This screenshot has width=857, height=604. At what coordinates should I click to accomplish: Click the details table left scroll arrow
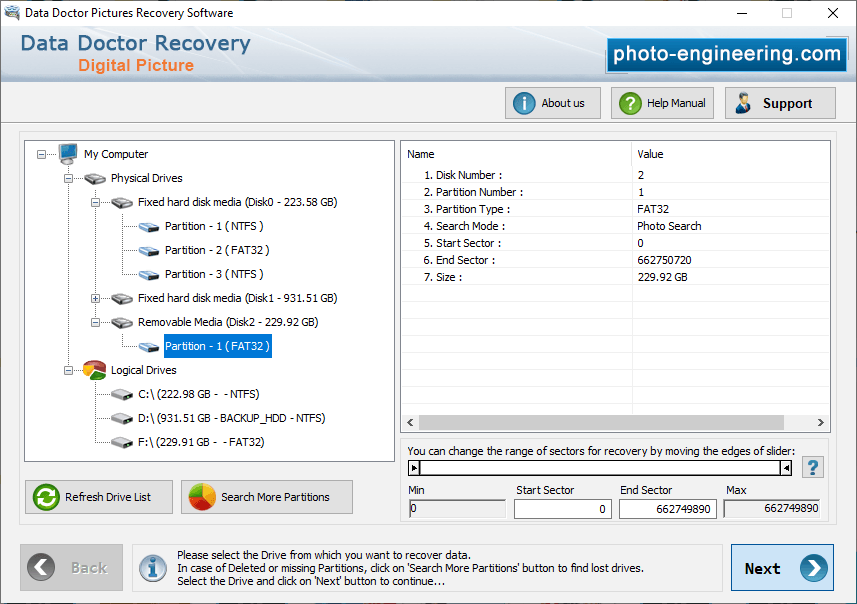coord(410,423)
